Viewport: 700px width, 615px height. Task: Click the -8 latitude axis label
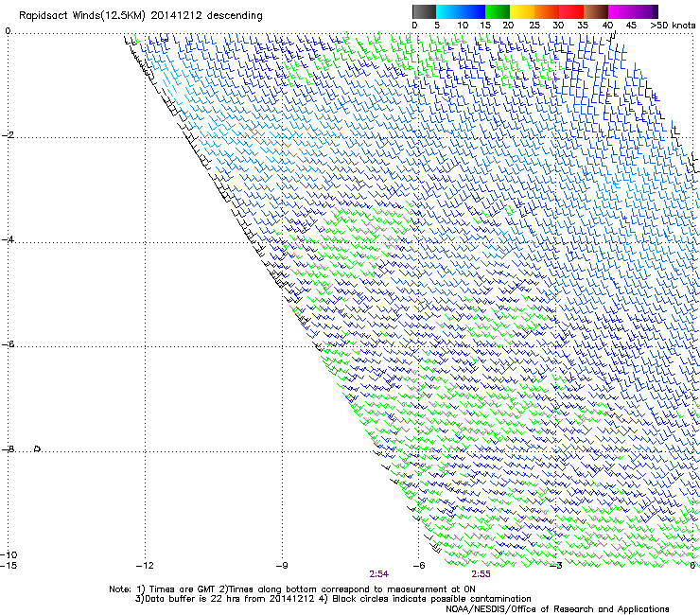pyautogui.click(x=8, y=449)
